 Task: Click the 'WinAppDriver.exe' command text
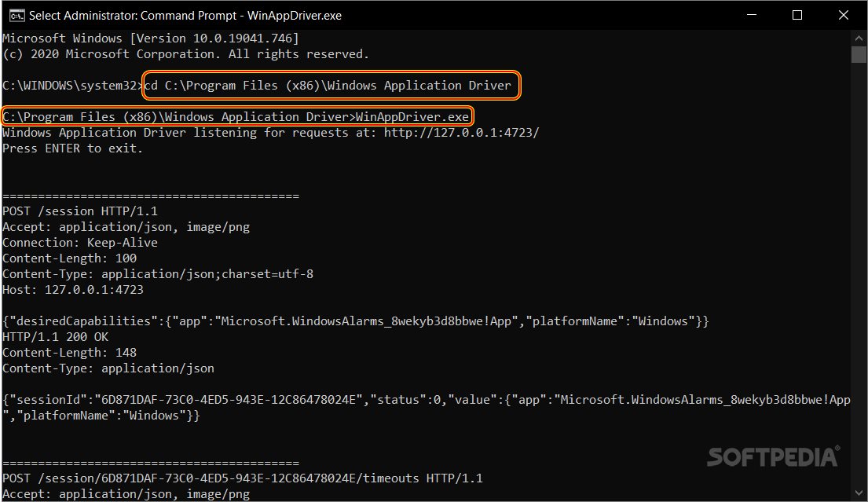tap(412, 117)
